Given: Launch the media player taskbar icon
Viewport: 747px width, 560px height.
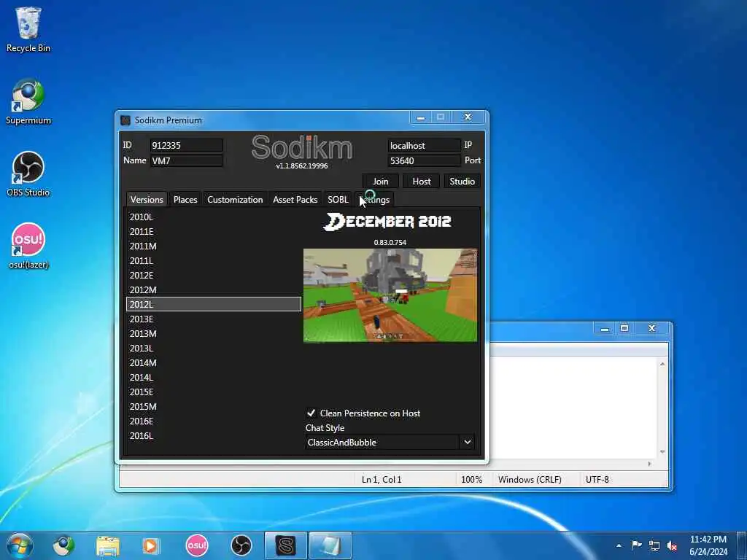Looking at the screenshot, I should click(150, 545).
